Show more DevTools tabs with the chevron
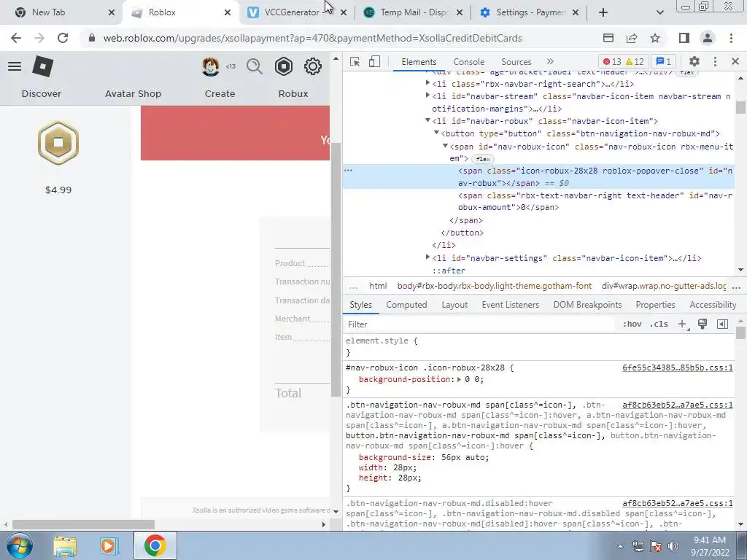This screenshot has width=747, height=560. coord(550,61)
